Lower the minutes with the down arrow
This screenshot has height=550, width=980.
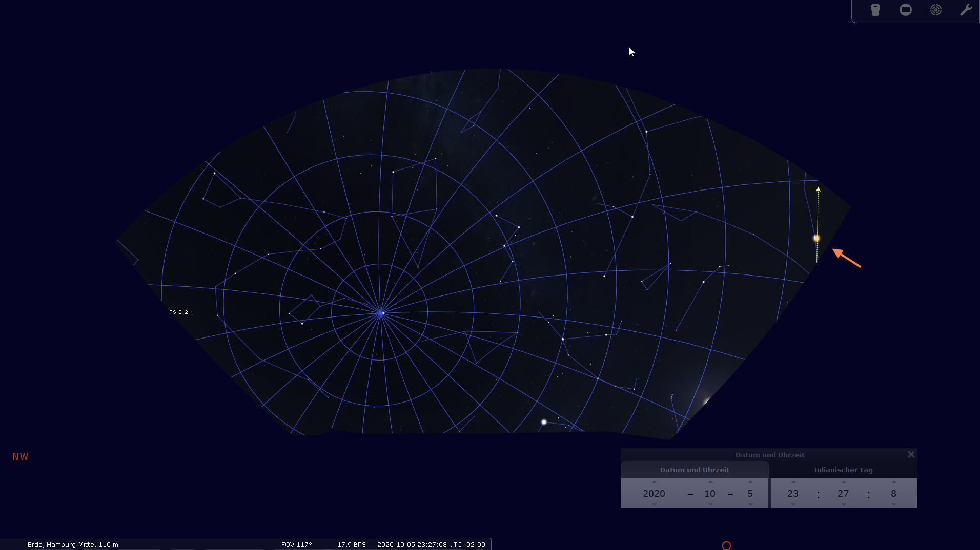click(x=844, y=504)
